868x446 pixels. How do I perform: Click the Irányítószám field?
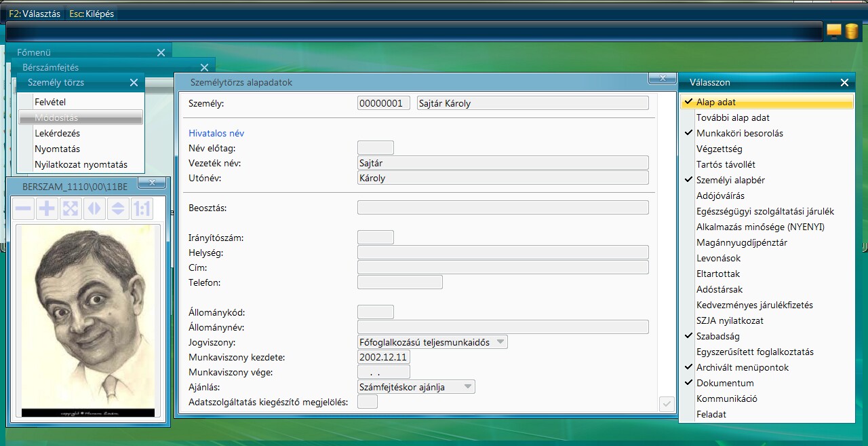tap(376, 238)
